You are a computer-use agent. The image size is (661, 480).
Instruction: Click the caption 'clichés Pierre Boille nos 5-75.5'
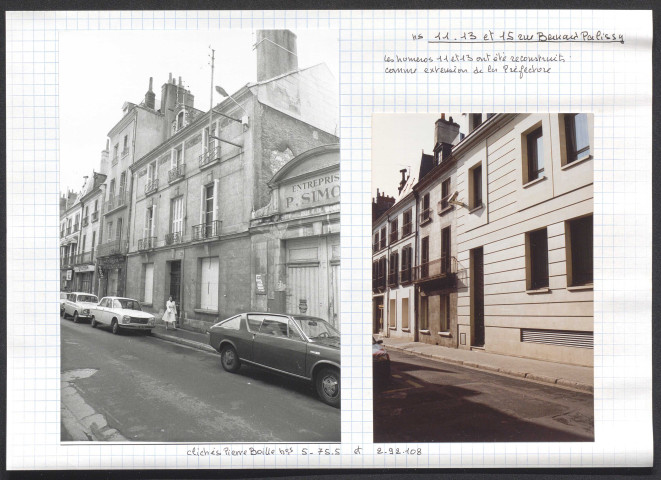pyautogui.click(x=263, y=451)
